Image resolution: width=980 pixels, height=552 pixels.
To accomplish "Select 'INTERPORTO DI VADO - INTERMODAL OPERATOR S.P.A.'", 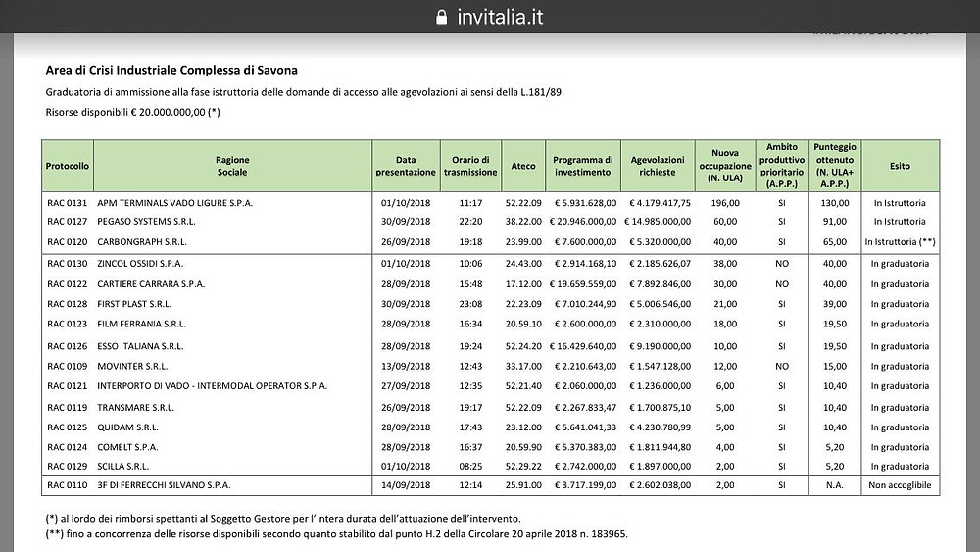I will [212, 386].
